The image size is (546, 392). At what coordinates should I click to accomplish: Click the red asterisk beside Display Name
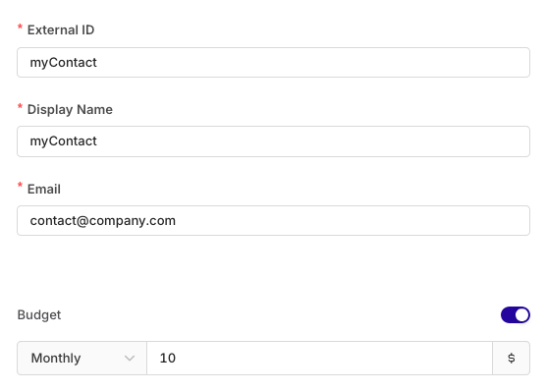(x=20, y=107)
